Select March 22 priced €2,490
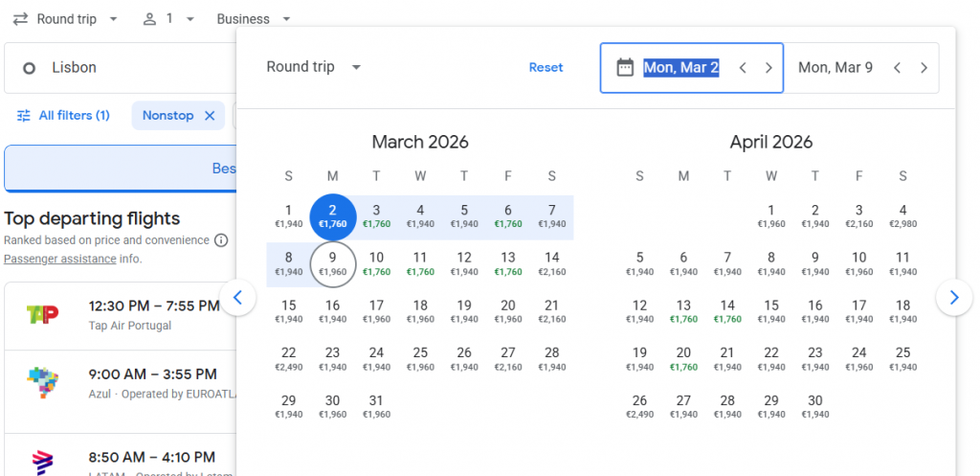The image size is (980, 476). click(289, 359)
